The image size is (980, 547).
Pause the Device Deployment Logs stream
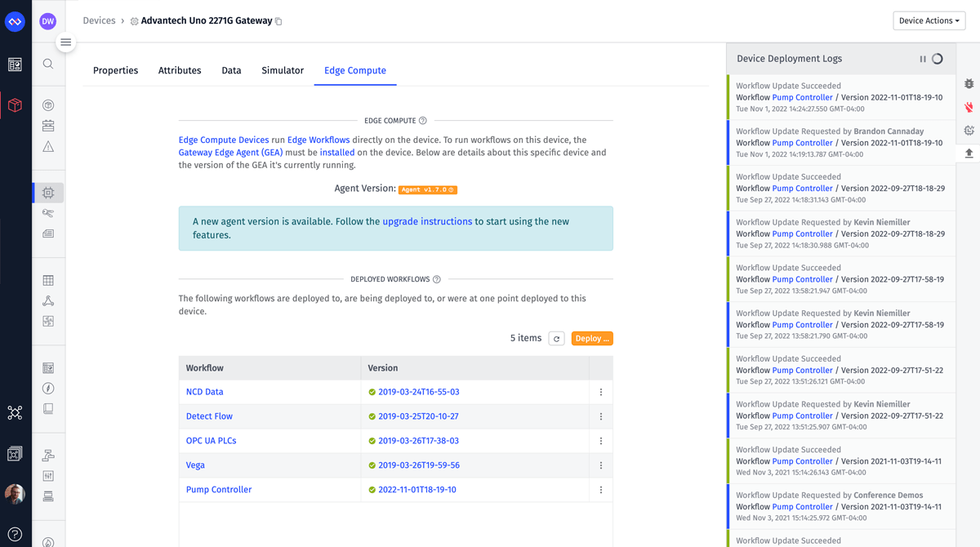(x=923, y=59)
